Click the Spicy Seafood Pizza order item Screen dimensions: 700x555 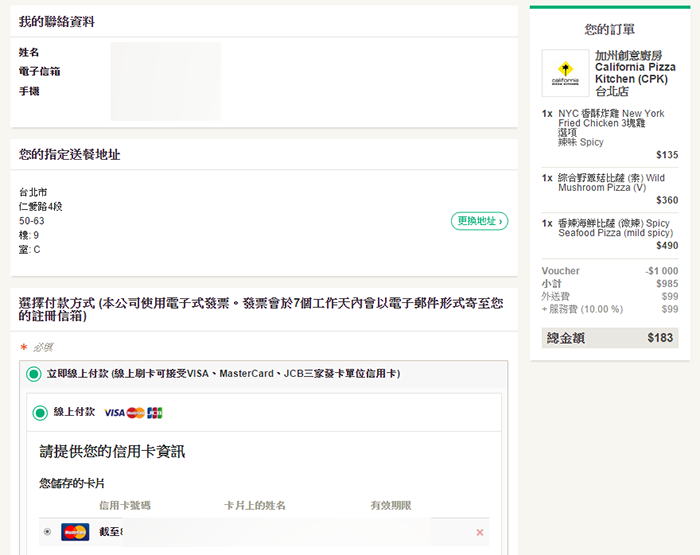[x=610, y=228]
